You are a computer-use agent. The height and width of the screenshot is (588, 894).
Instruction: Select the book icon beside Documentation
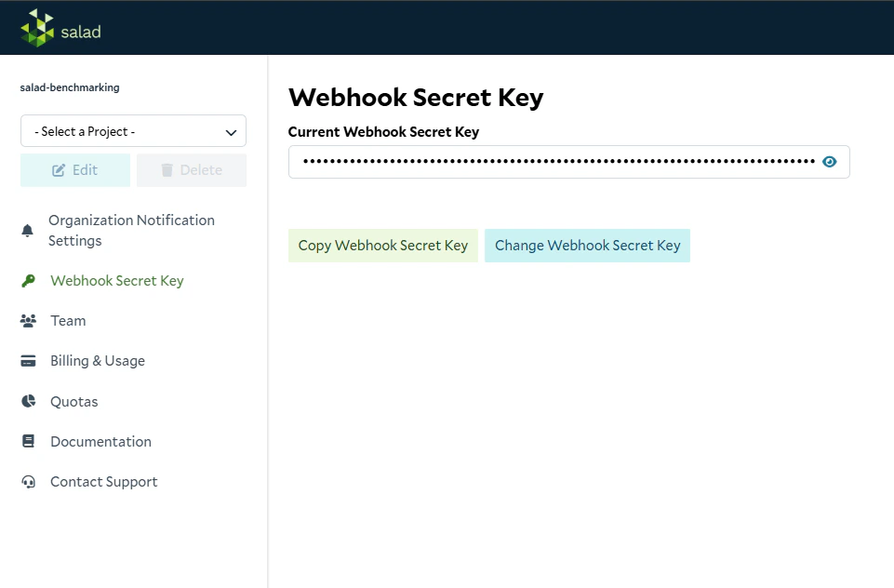click(x=28, y=441)
